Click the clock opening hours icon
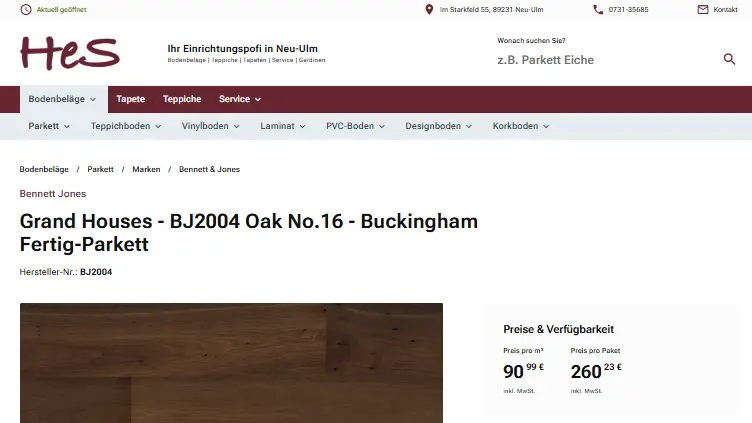Image resolution: width=752 pixels, height=423 pixels. tap(26, 10)
